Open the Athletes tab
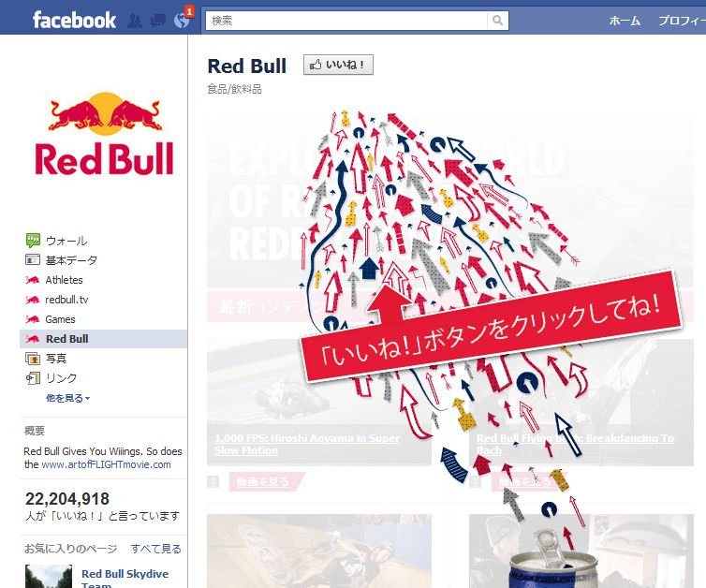The width and height of the screenshot is (706, 588). [54, 280]
